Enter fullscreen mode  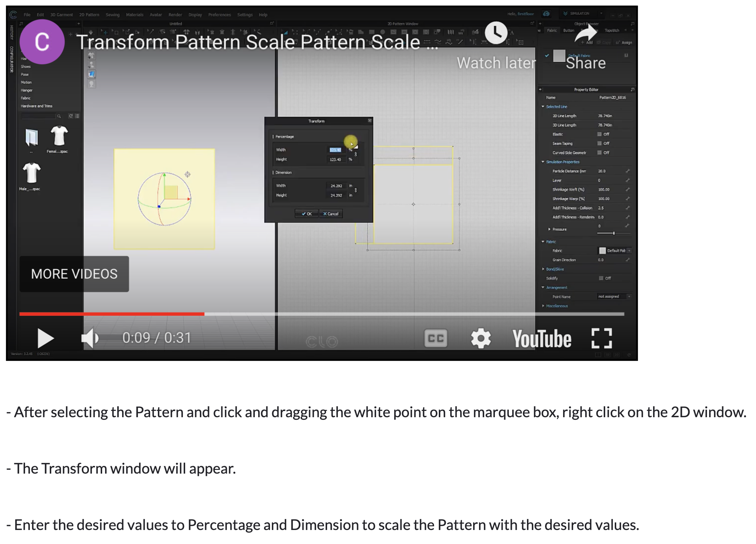point(601,338)
